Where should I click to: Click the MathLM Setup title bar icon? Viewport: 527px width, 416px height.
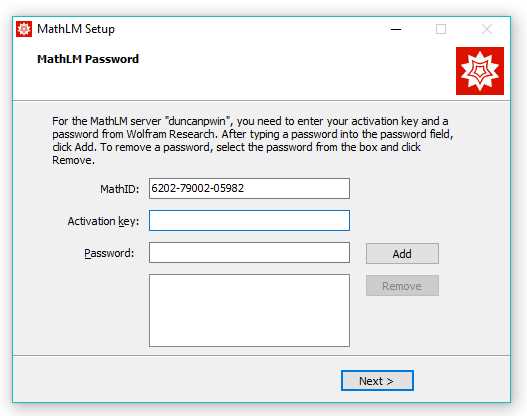pyautogui.click(x=24, y=29)
